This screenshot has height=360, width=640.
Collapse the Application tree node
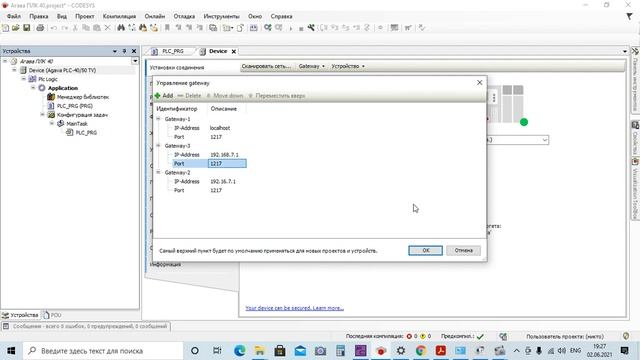(33, 88)
